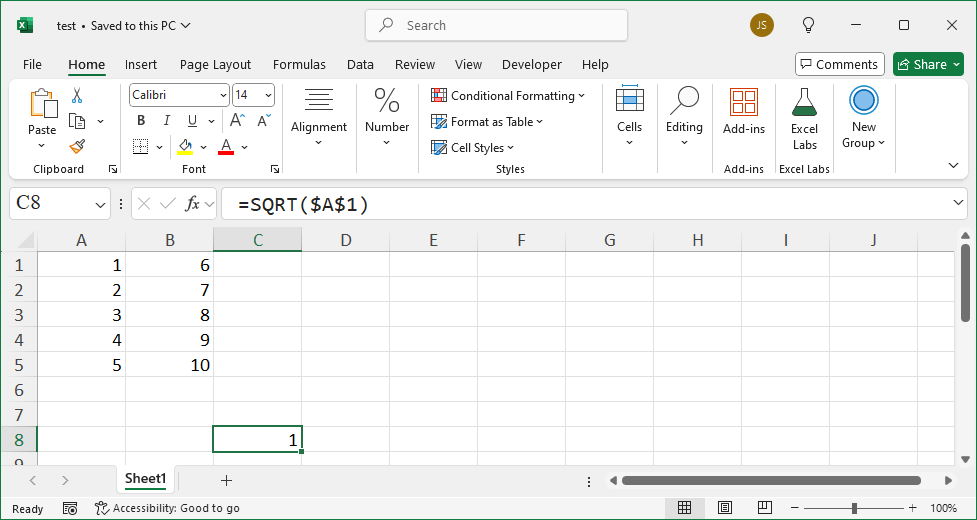Expand Conditional Formatting menu

click(x=581, y=95)
